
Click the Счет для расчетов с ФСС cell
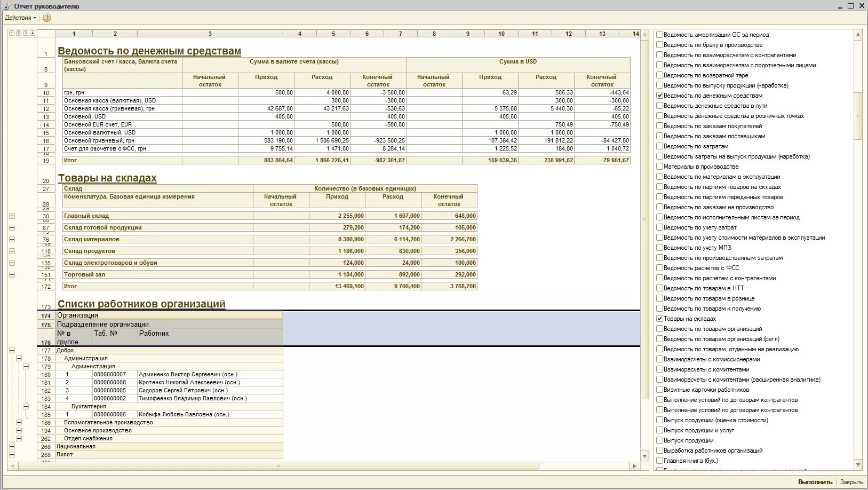click(122, 148)
